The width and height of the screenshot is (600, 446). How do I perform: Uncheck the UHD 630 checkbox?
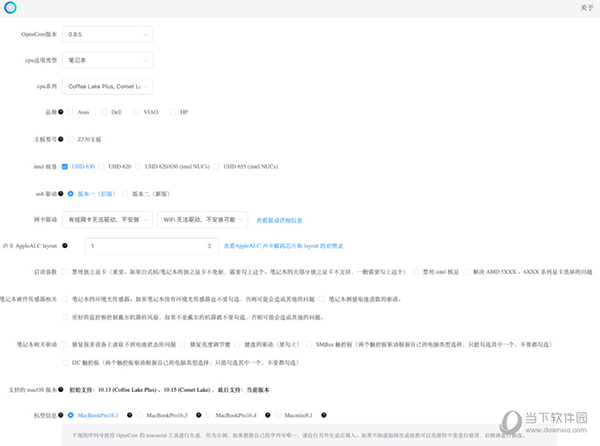click(x=65, y=166)
